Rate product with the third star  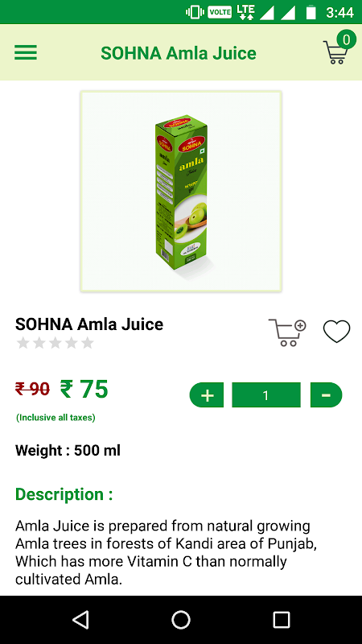coord(55,343)
